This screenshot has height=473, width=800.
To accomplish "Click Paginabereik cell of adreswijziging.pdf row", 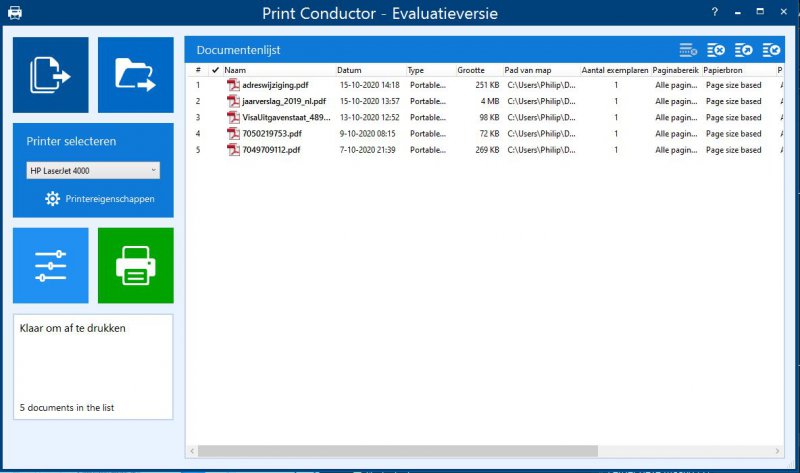I will pyautogui.click(x=676, y=85).
